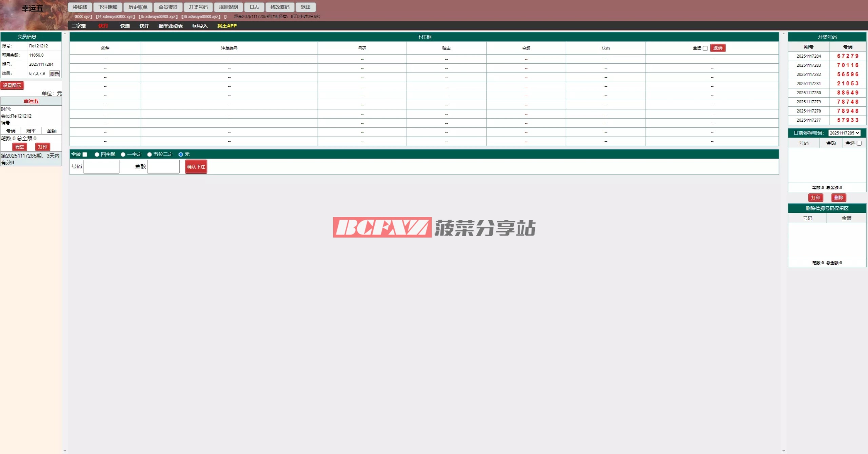Image resolution: width=868 pixels, height=454 pixels.
Task: Switch to the 快选 tab
Action: [125, 26]
